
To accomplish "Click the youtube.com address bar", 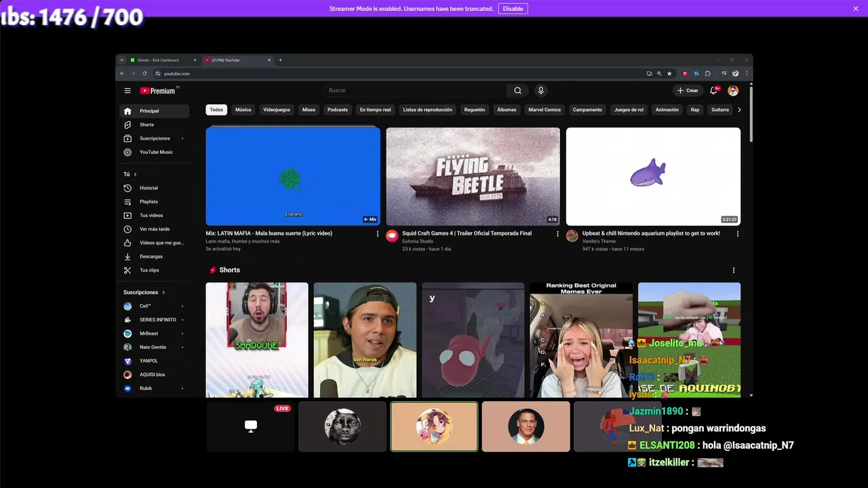I will coord(400,73).
